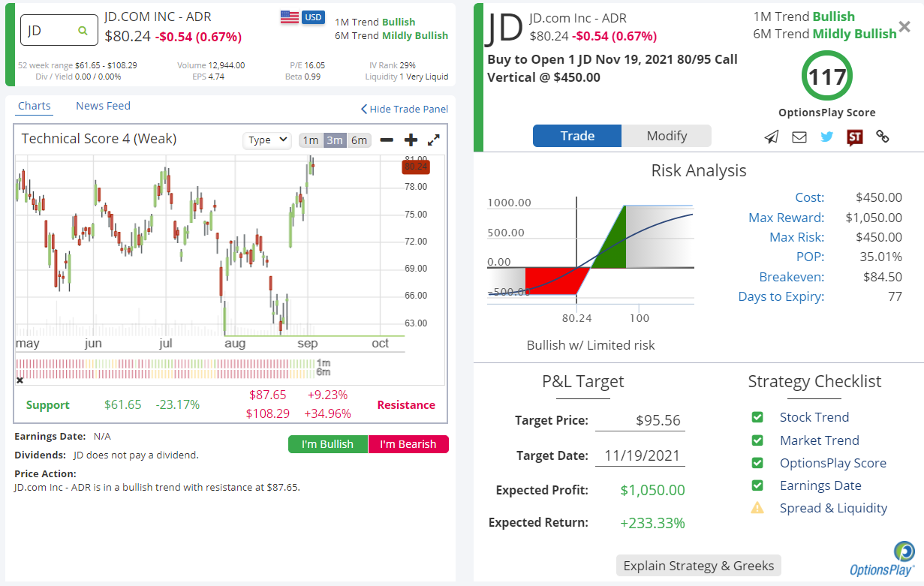Screen dimensions: 924x586
Task: Click the OptionsPlay Score 117 circle
Action: 826,77
